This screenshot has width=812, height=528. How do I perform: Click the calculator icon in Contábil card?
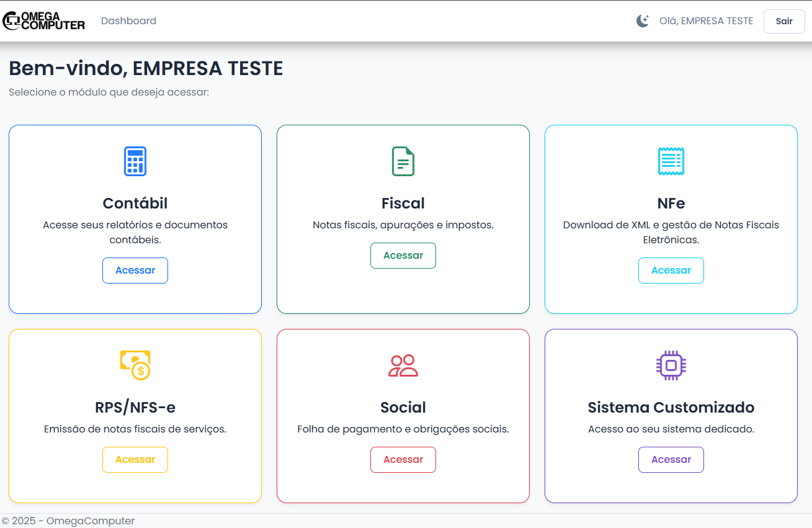click(135, 161)
